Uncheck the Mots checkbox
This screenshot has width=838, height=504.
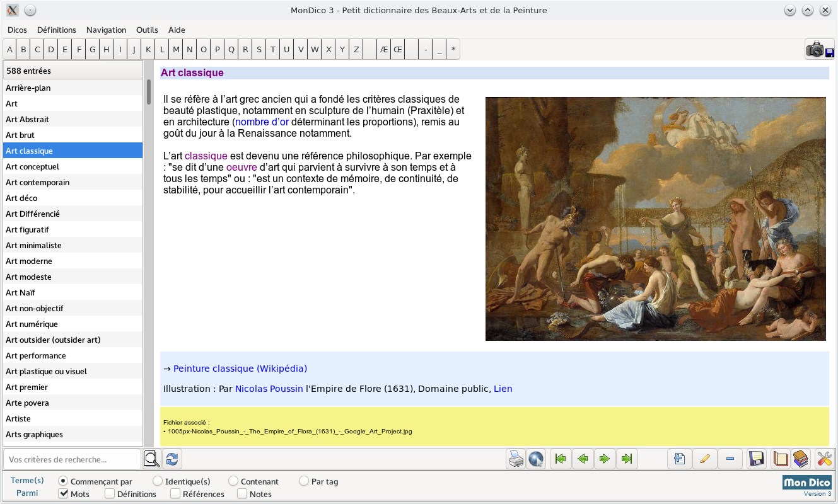[x=63, y=494]
